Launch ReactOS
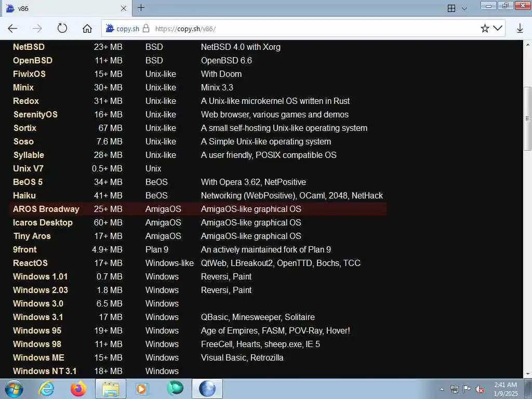Viewport: 532px width, 399px height. [30, 263]
